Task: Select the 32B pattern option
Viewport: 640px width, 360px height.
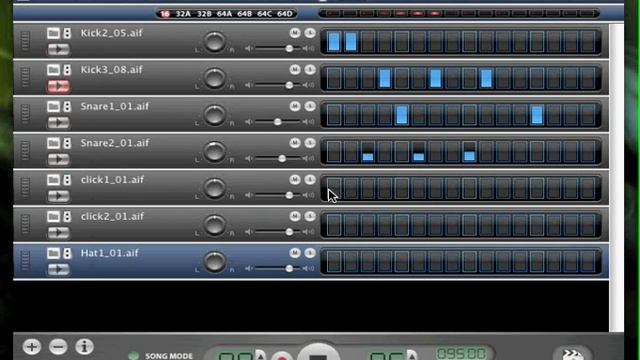Action: (204, 14)
